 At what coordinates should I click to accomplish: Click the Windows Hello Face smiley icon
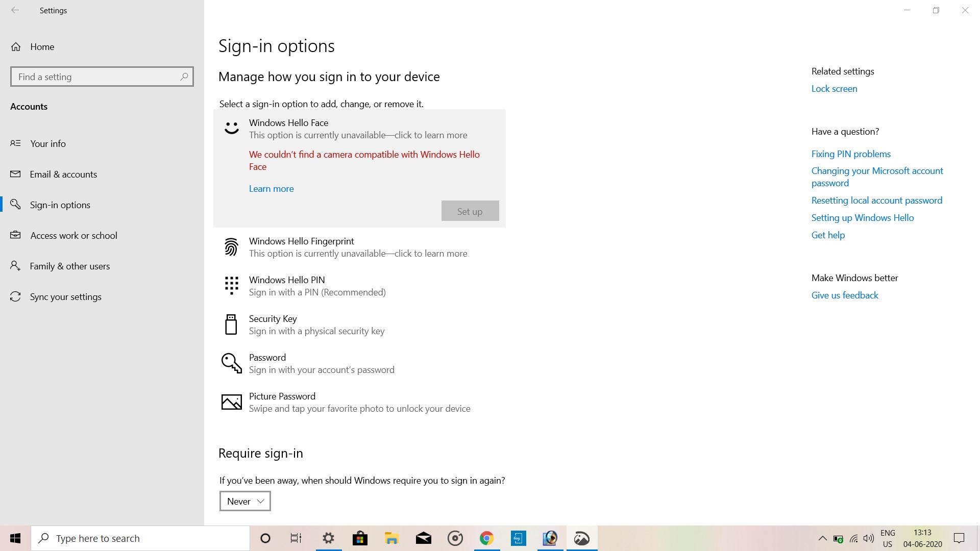click(x=231, y=128)
